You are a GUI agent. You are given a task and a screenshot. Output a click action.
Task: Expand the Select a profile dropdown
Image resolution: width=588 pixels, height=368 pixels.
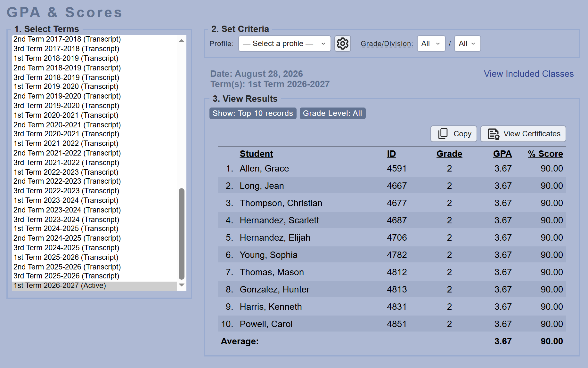[x=285, y=44]
